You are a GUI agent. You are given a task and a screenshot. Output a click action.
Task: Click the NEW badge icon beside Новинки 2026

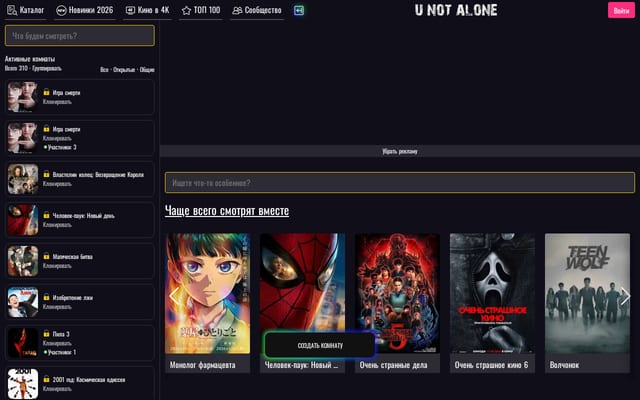(61, 11)
